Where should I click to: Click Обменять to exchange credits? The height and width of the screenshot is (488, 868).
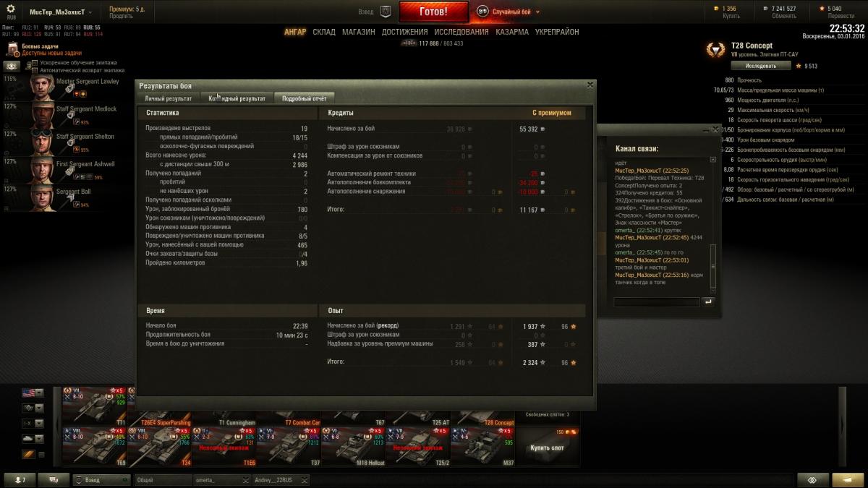783,16
